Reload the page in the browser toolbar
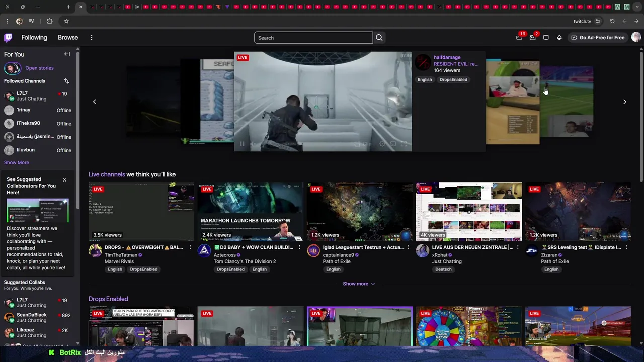The image size is (644, 362). point(612,21)
